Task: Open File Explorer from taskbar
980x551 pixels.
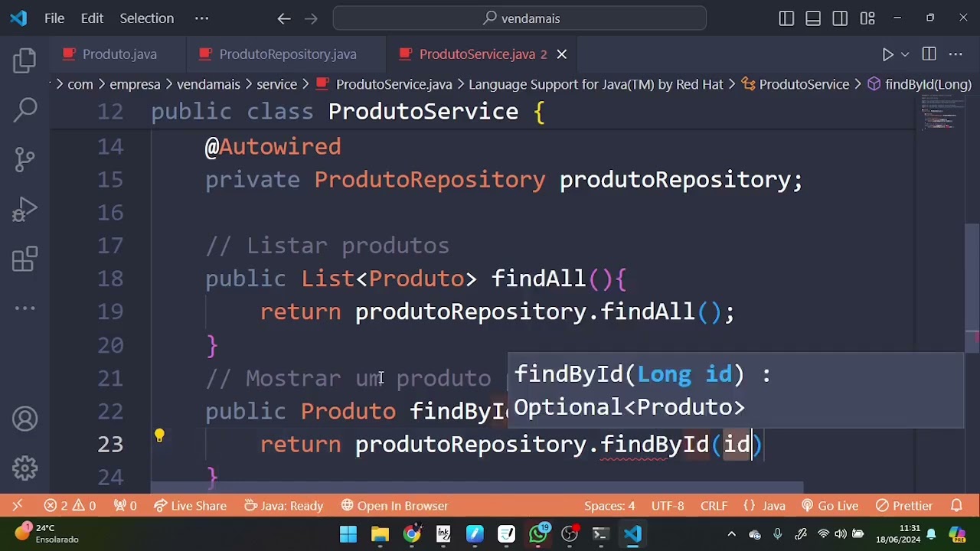Action: coord(380,534)
